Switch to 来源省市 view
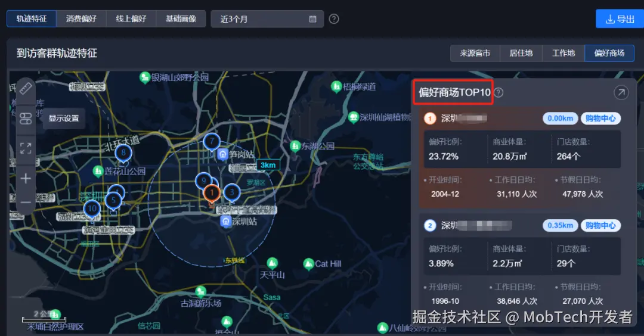The image size is (644, 336). [475, 54]
